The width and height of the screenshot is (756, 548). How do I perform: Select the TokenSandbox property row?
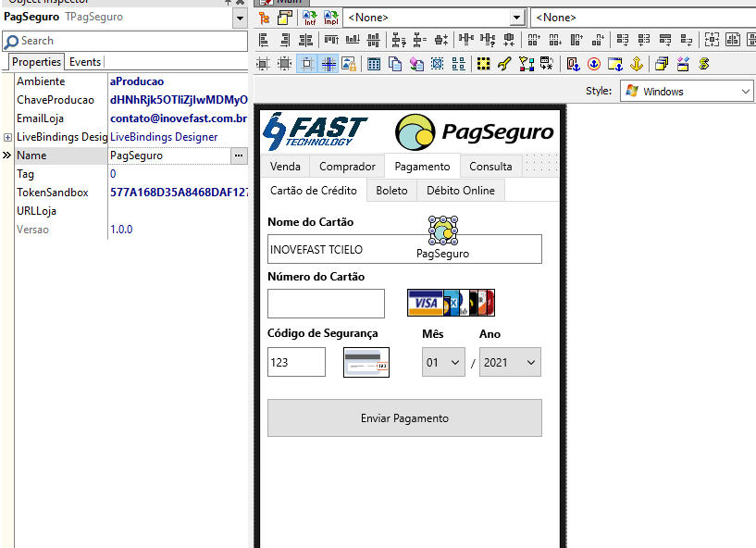pos(131,193)
